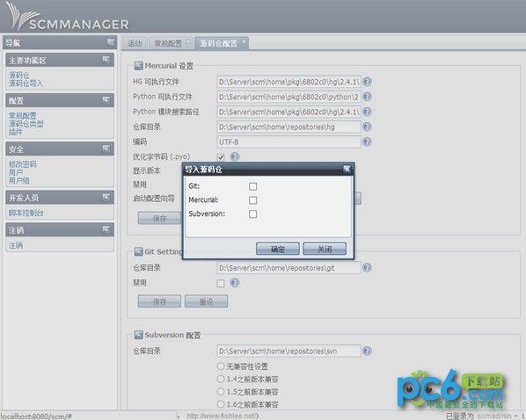Click help icon beside Python executable field
The image size is (526, 420).
(x=368, y=97)
